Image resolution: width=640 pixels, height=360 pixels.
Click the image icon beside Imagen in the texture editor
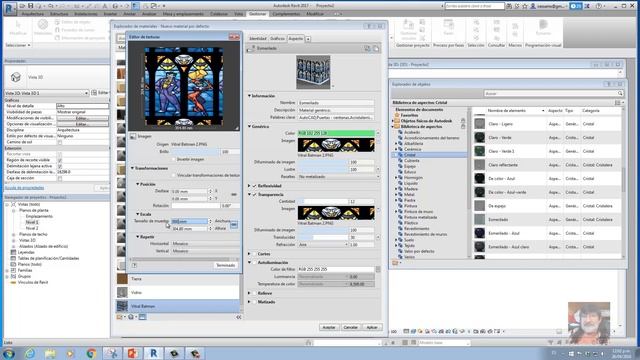click(x=133, y=136)
